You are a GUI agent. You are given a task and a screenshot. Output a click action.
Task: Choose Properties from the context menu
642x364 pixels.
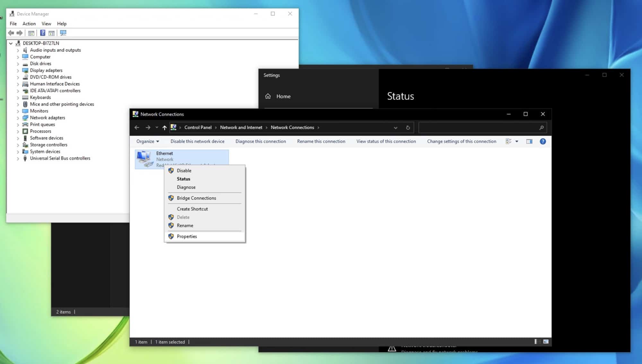tap(187, 237)
